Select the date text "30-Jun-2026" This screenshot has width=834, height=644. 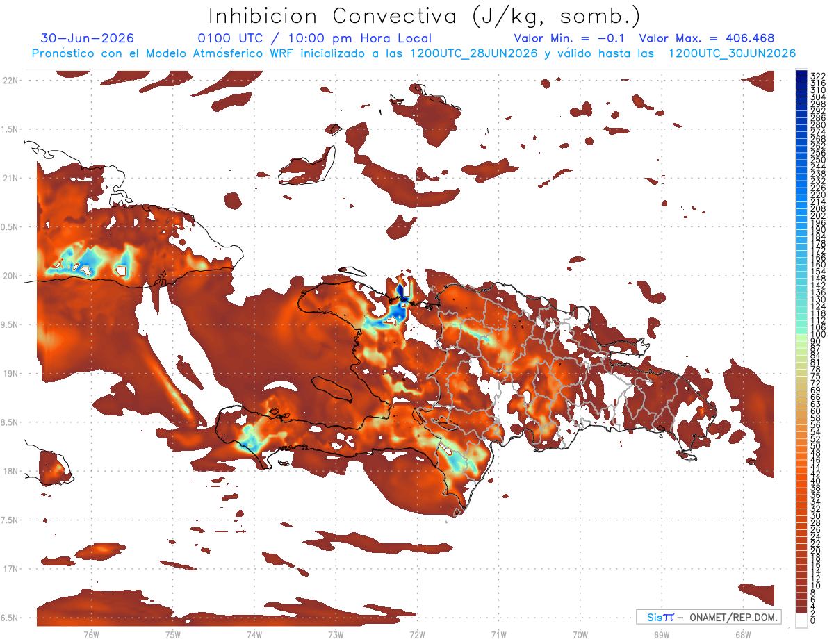[x=88, y=38]
